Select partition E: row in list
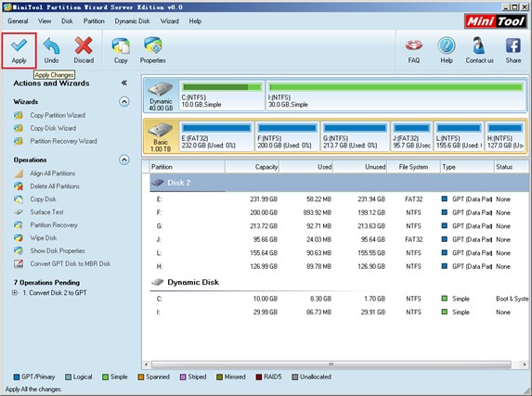 pyautogui.click(x=339, y=199)
